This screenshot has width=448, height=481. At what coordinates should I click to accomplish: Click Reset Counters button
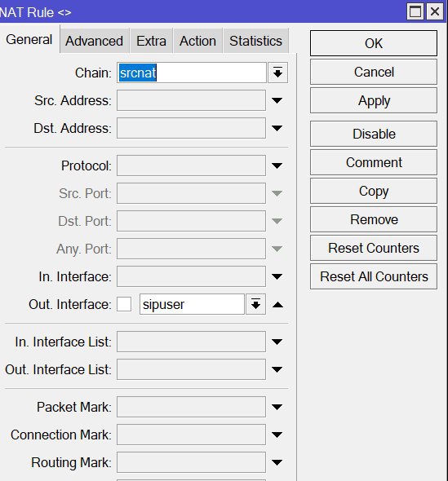coord(374,248)
